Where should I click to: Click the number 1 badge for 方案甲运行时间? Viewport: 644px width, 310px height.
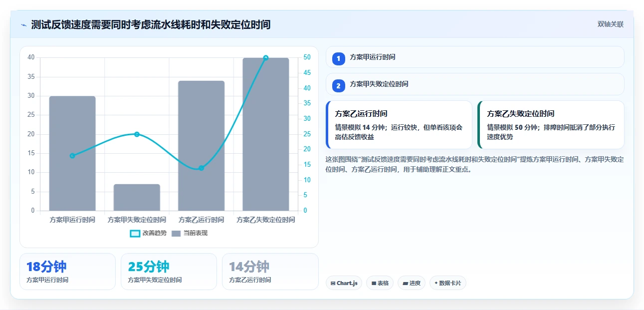(x=338, y=58)
